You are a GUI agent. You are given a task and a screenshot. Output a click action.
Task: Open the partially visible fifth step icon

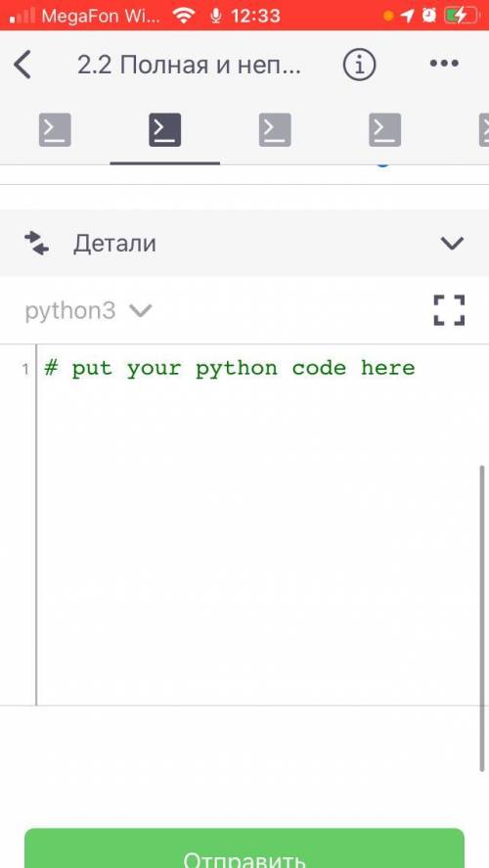coord(484,129)
